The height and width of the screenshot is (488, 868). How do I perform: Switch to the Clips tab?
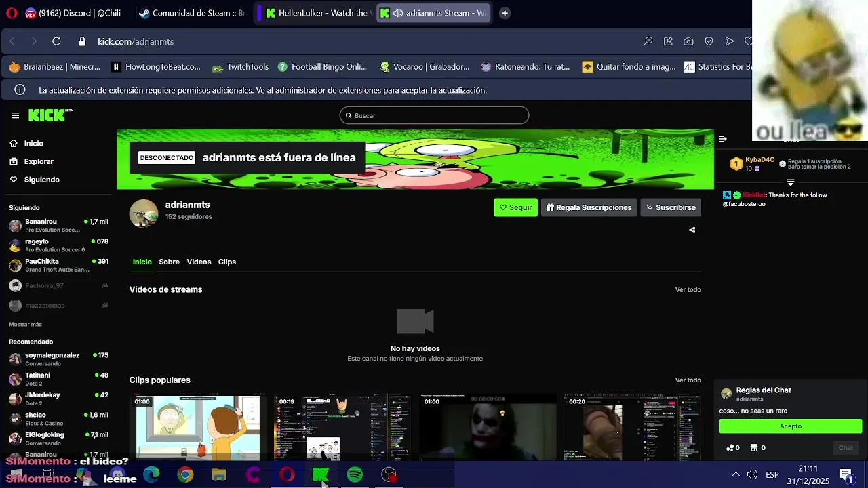click(226, 262)
